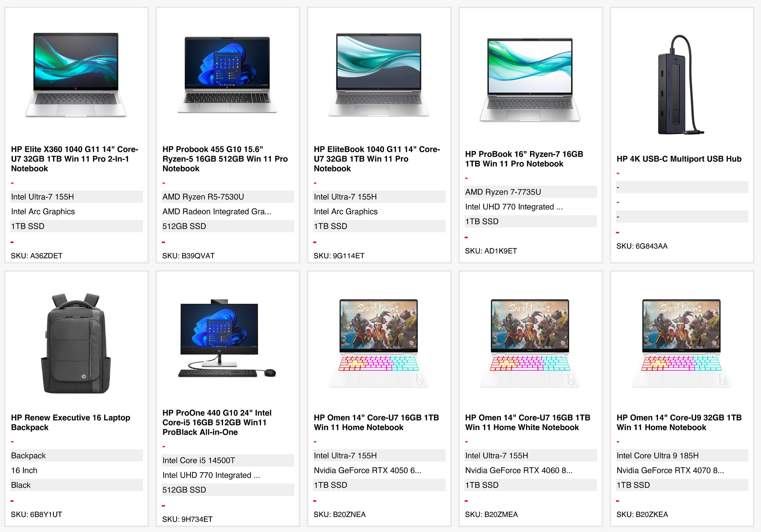Viewport: 761px width, 532px height.
Task: Click the Omen Core-U9 laptop product image
Action: coord(681,343)
